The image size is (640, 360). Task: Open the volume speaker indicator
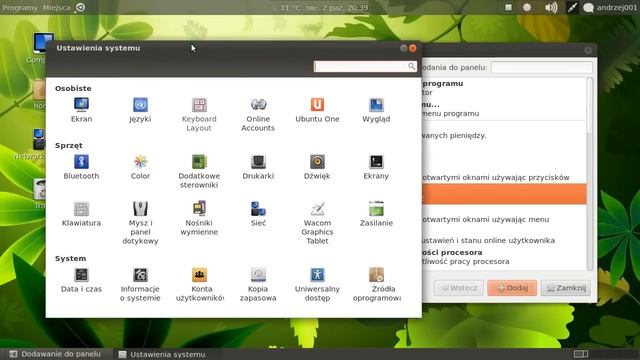click(x=551, y=7)
